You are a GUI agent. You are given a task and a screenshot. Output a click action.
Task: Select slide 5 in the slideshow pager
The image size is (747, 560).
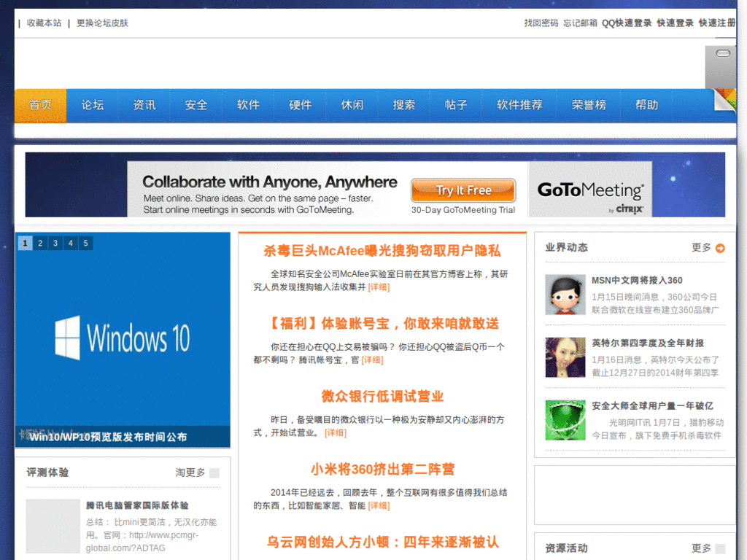pos(86,244)
